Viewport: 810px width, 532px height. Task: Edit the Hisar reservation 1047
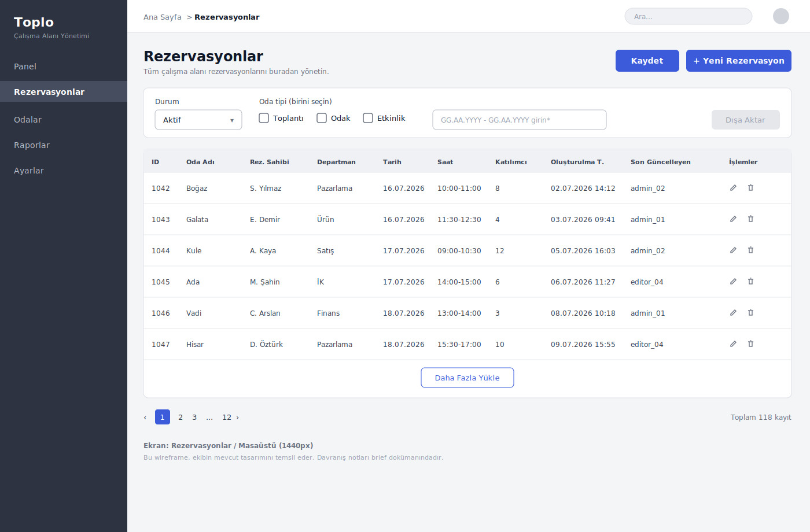[733, 344]
